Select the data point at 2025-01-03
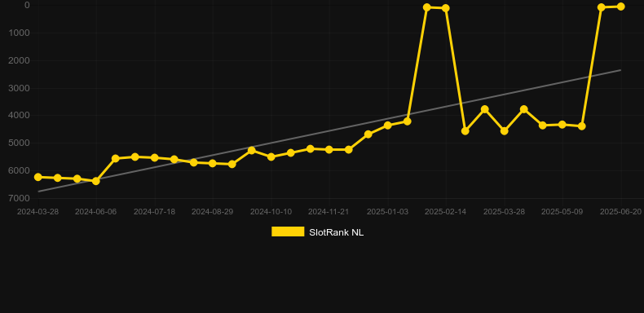The height and width of the screenshot is (313, 644). tap(388, 126)
